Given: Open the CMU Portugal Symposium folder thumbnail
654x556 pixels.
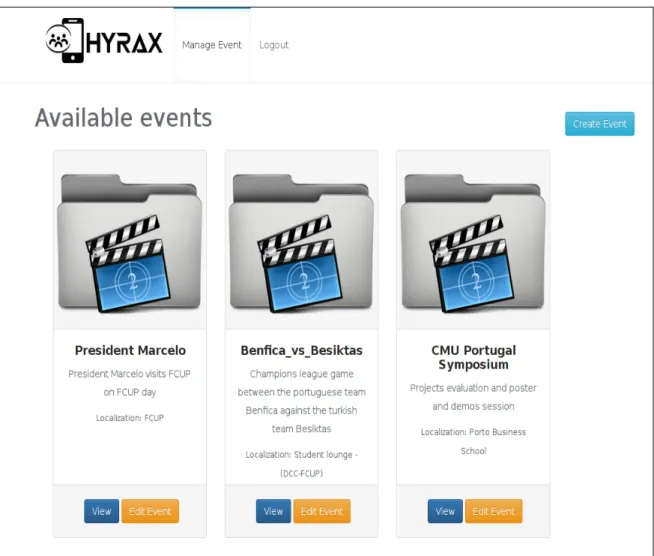Looking at the screenshot, I should point(473,243).
